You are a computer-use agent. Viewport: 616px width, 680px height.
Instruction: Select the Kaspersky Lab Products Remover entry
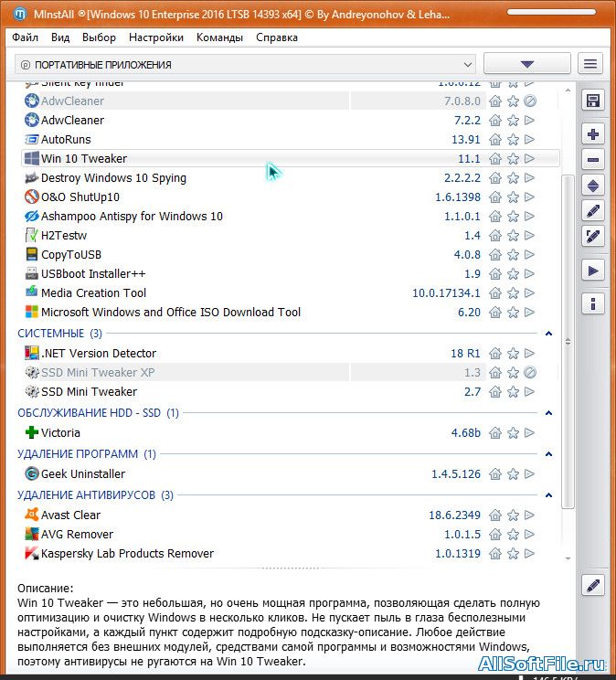(127, 553)
